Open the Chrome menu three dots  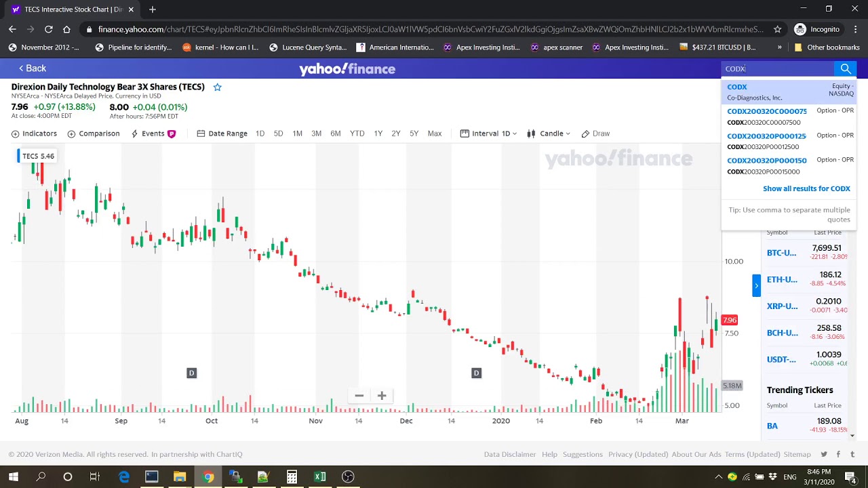pyautogui.click(x=854, y=29)
